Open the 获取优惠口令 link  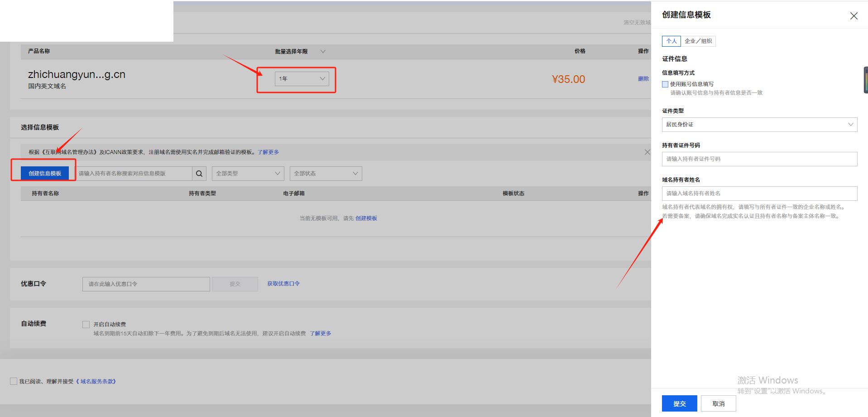tap(283, 284)
